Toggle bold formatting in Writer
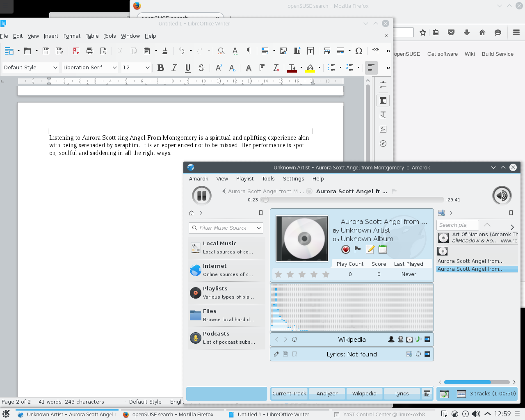Viewport: 525px width, 420px height. (x=161, y=68)
